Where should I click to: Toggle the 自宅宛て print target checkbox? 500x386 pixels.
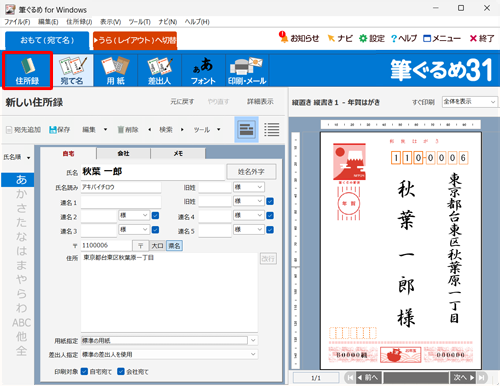coord(84,371)
